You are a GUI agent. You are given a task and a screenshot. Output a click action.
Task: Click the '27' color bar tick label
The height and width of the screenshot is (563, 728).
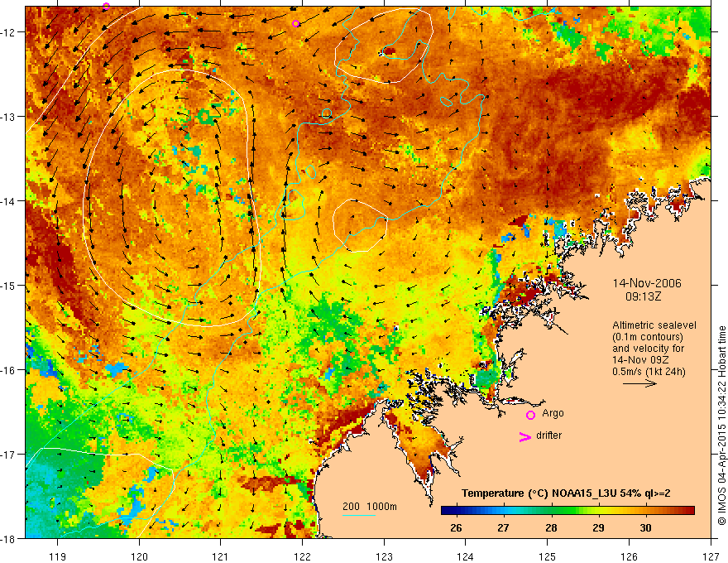(503, 527)
